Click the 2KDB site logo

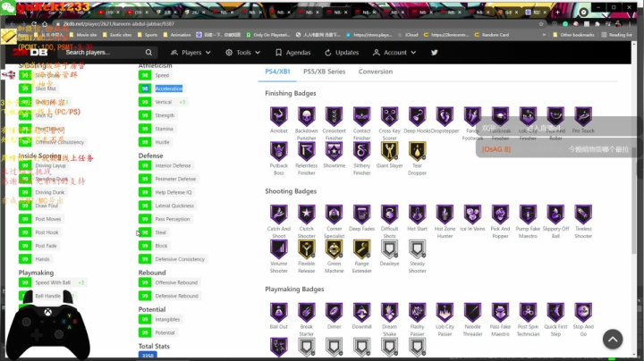pyautogui.click(x=30, y=52)
